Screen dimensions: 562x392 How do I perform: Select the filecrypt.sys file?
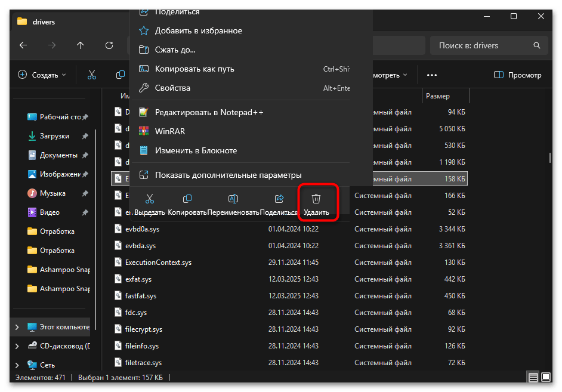(289, 329)
